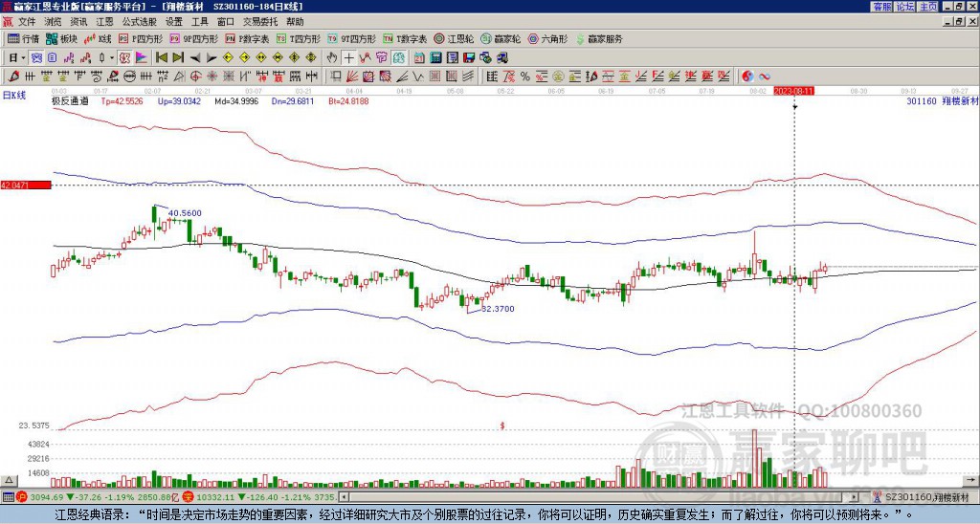Switch to K线 chart view

click(98, 38)
